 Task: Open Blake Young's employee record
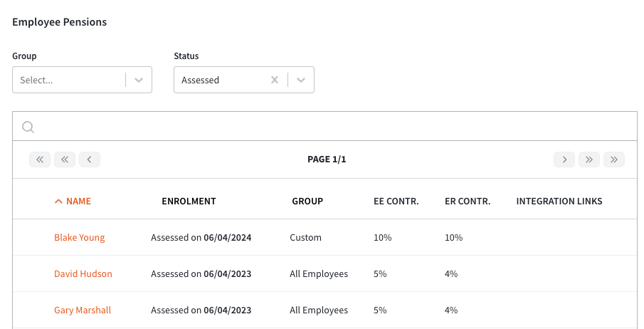pos(80,238)
